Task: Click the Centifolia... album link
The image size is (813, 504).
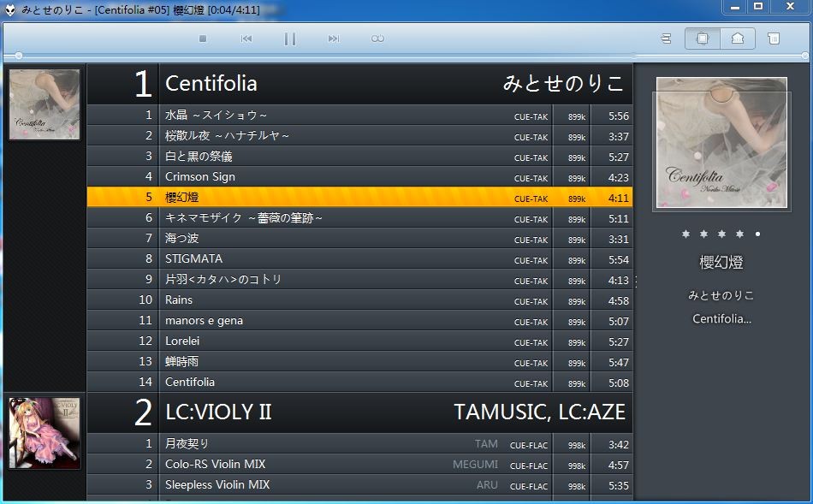Action: point(721,318)
